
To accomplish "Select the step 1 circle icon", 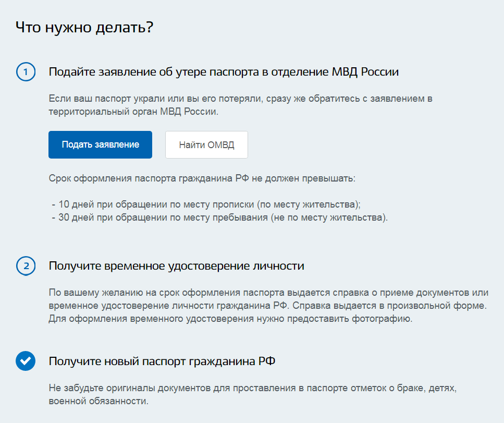I will coord(26,72).
